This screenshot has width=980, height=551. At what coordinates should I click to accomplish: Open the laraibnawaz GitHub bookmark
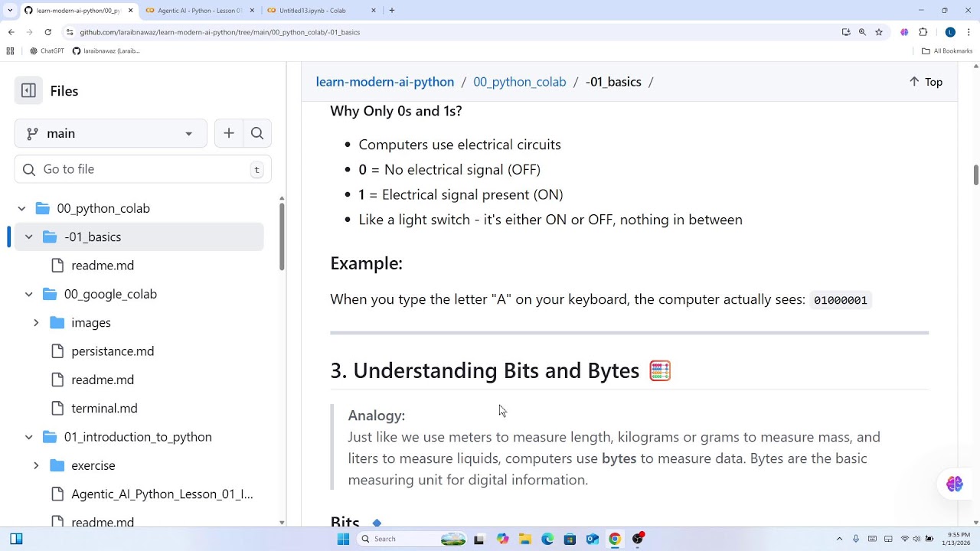point(106,51)
